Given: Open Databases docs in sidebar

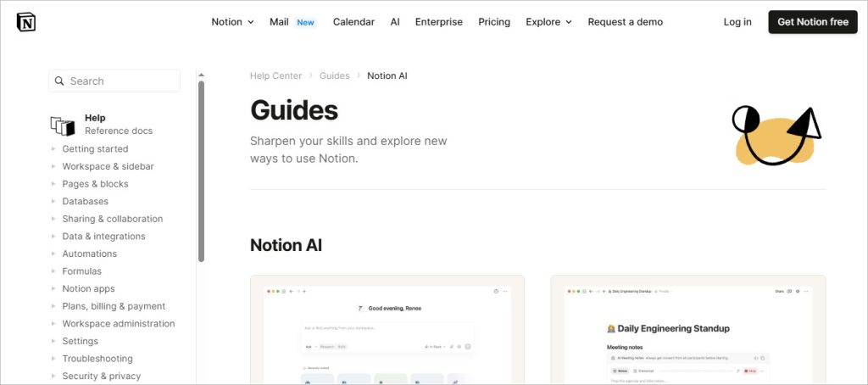Looking at the screenshot, I should coord(86,201).
